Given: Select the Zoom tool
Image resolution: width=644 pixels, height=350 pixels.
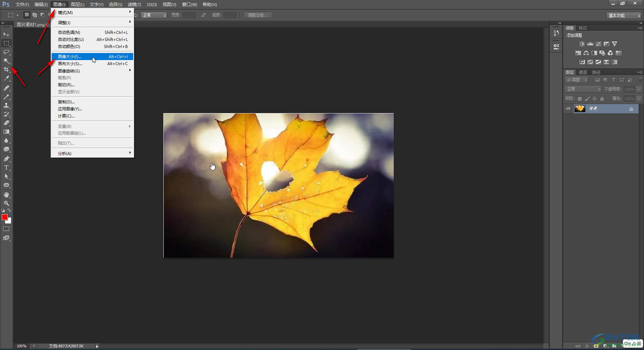Looking at the screenshot, I should coord(6,203).
